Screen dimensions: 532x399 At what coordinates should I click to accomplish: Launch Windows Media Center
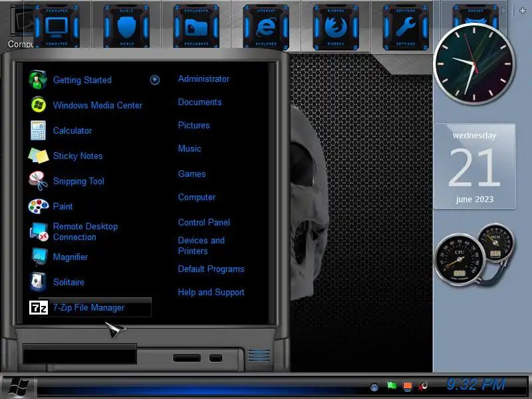tap(98, 105)
